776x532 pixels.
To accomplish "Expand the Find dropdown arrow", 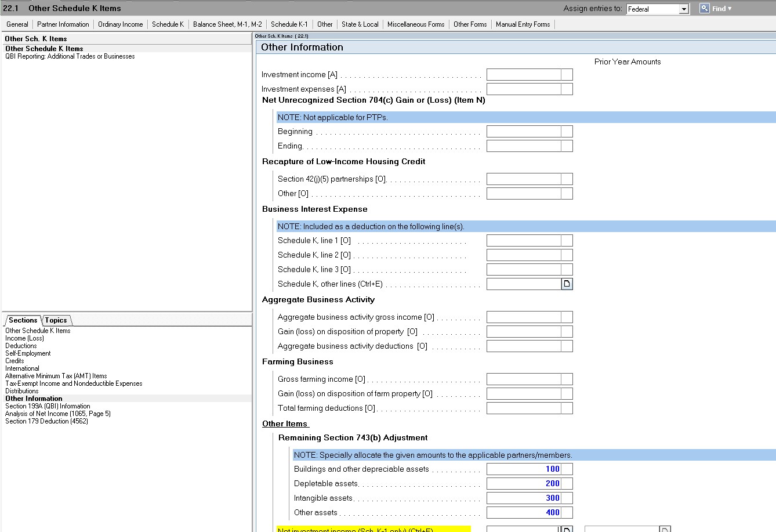I will pos(730,9).
